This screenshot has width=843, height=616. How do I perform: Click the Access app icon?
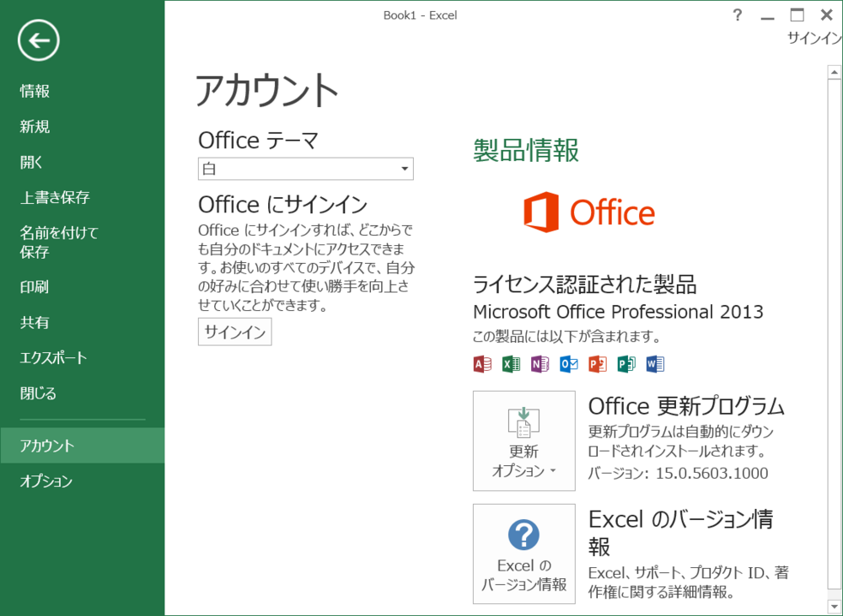click(482, 364)
